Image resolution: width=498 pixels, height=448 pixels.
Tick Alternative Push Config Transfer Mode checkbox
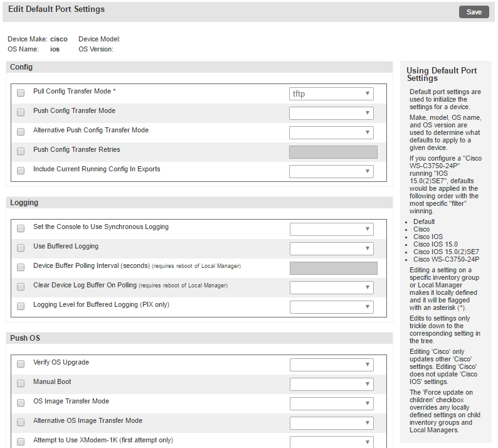[x=21, y=132]
